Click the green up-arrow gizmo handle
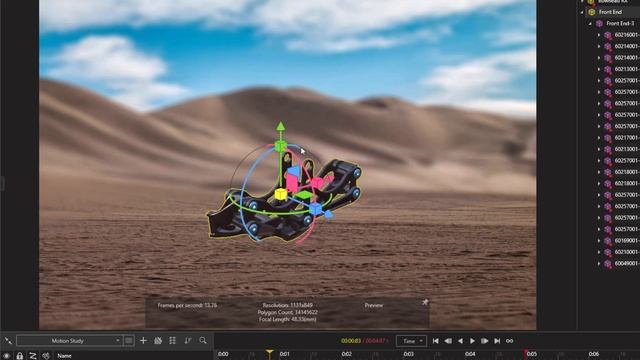Image resolution: width=640 pixels, height=360 pixels. [280, 126]
